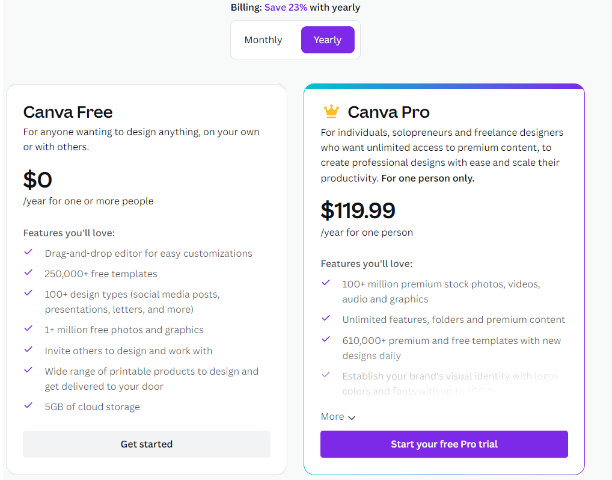Click checkmark next to Unlimited features, folders
The width and height of the screenshot is (612, 480).
(x=326, y=318)
